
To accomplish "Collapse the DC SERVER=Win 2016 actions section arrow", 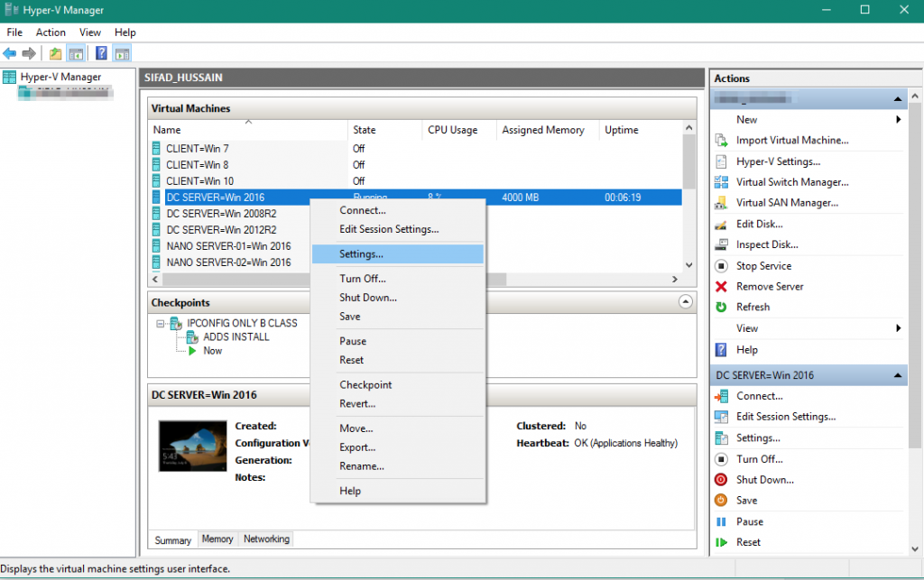I will 898,375.
